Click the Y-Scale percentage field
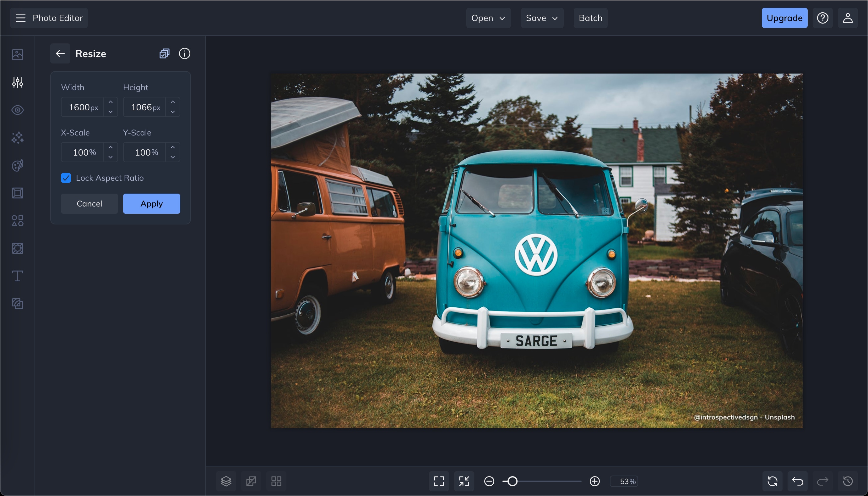 (144, 152)
